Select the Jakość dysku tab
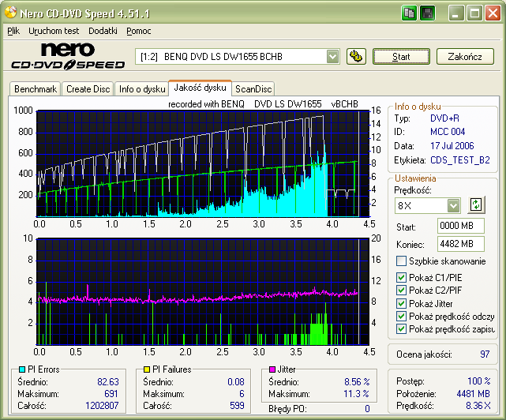 coord(200,88)
